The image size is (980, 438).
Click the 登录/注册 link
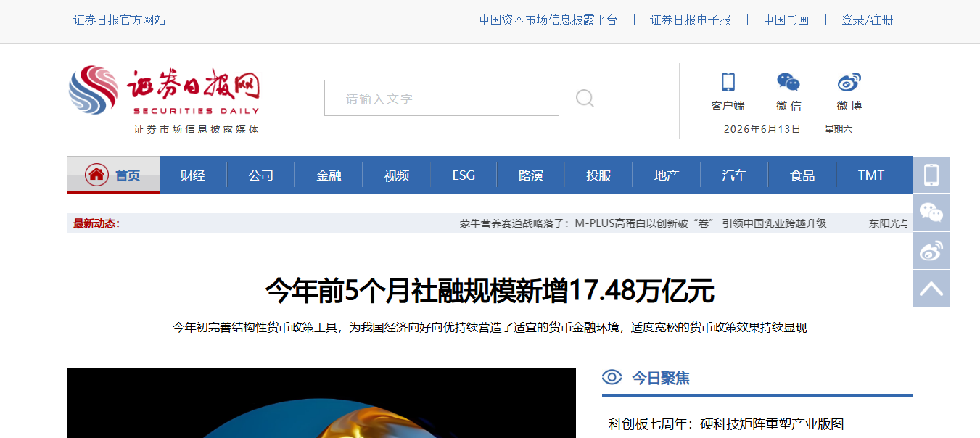[x=868, y=20]
